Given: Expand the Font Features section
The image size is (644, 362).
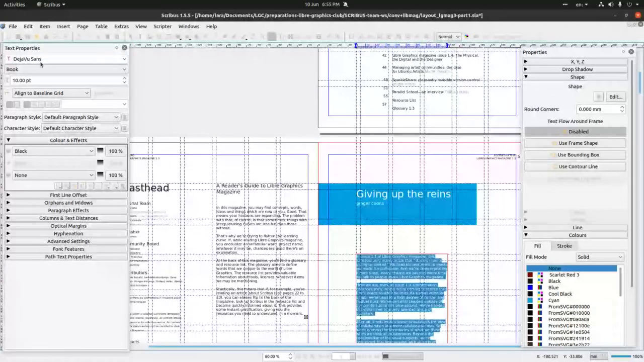Looking at the screenshot, I should coord(66,249).
